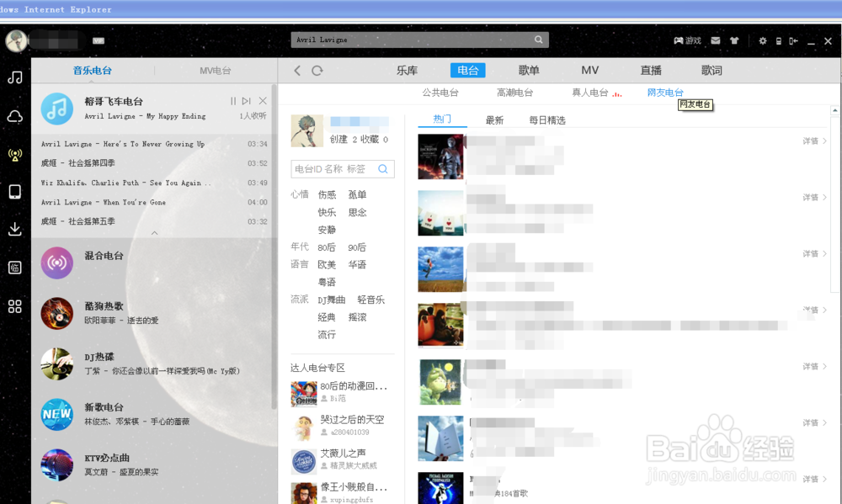Filter by 伤感 mood
The image size is (842, 504).
pyautogui.click(x=327, y=195)
